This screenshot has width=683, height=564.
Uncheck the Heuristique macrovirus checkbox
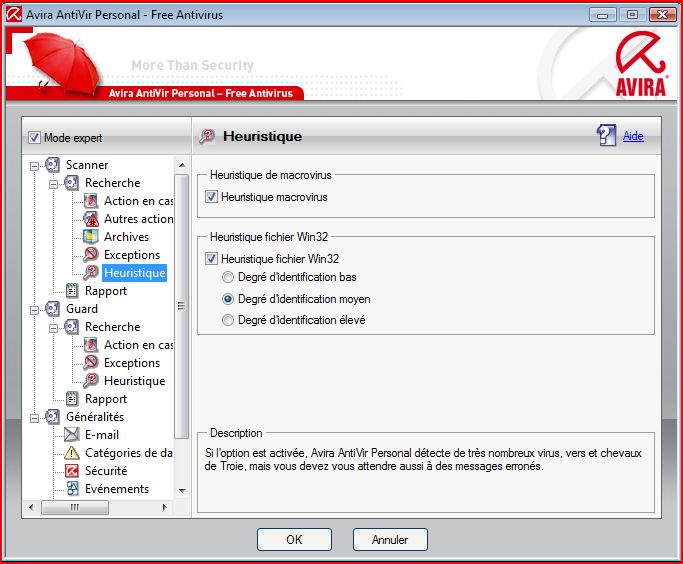[211, 197]
